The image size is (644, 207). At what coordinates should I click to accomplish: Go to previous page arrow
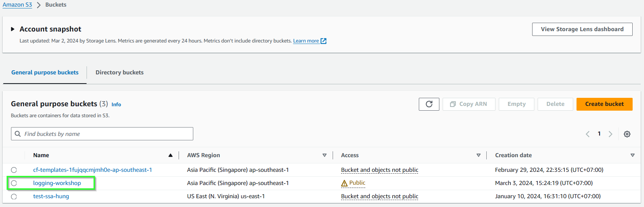click(588, 134)
